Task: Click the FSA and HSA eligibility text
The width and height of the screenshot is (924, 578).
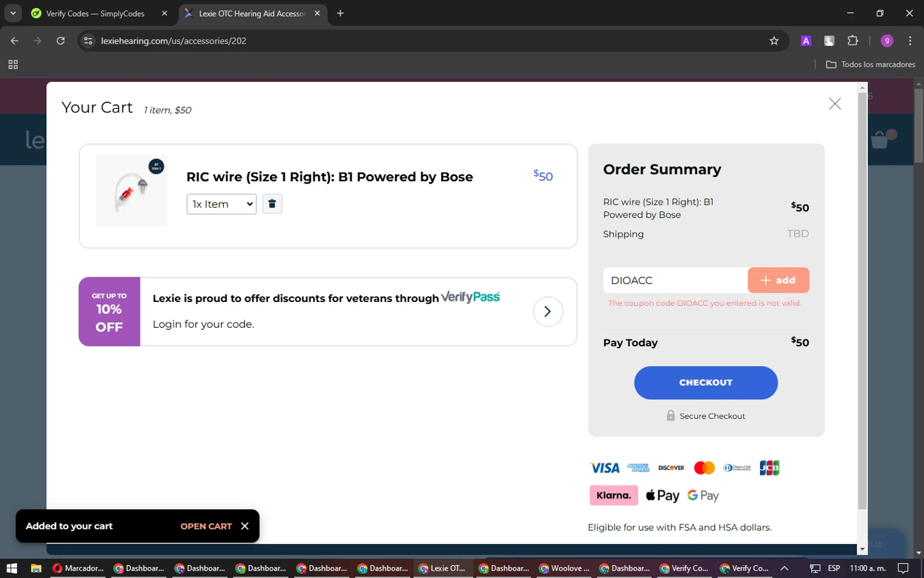Action: pyautogui.click(x=679, y=527)
